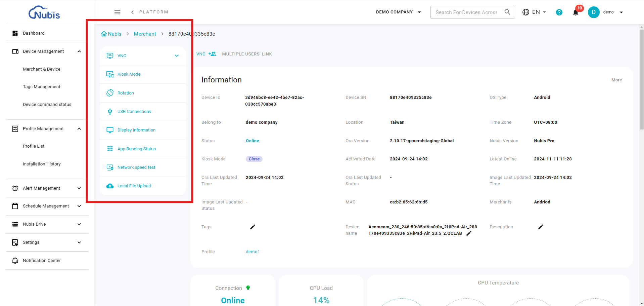
Task: Click the Kiosk Mode icon
Action: (110, 74)
